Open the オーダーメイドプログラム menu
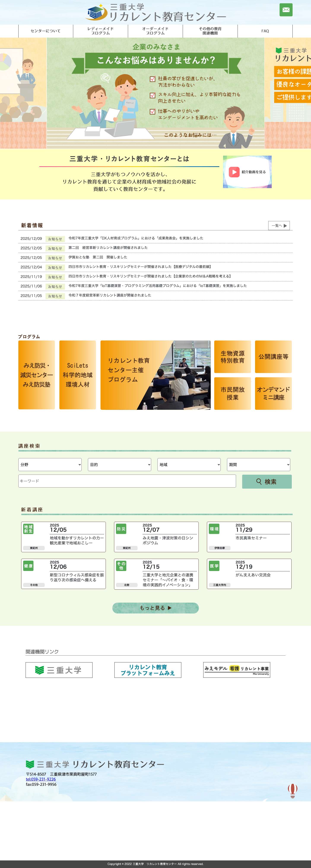Viewport: 311px width, 868px height. 155,31
